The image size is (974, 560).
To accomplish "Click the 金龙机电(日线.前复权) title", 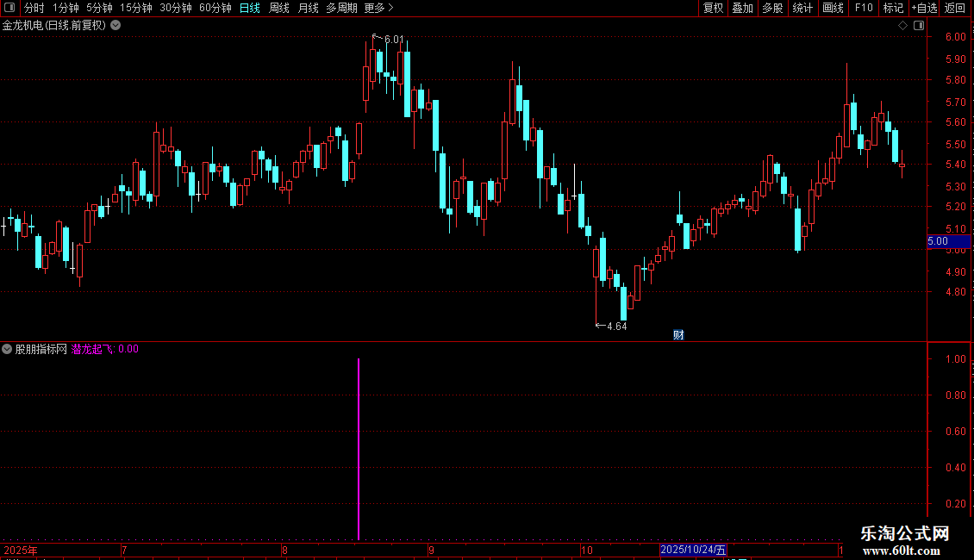I will tap(54, 26).
